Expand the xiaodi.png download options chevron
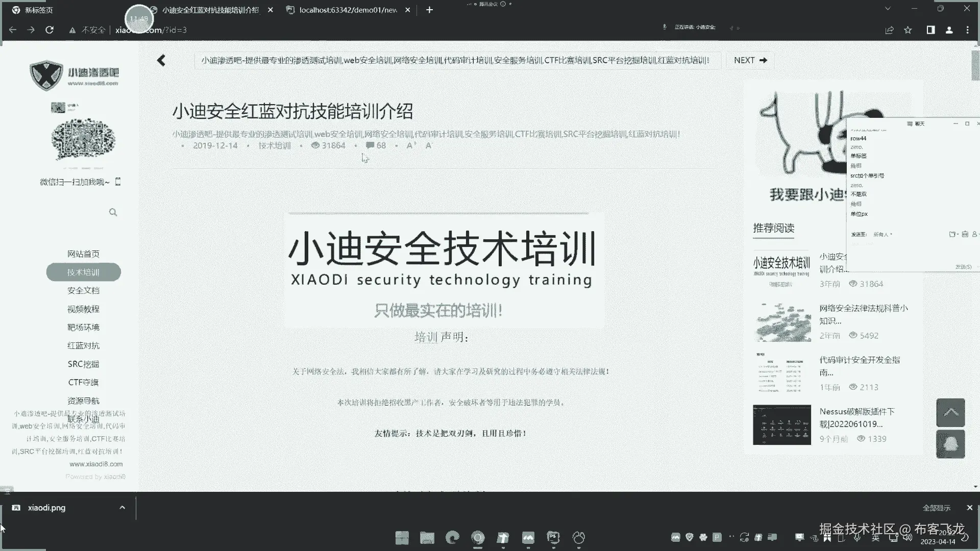 [122, 508]
